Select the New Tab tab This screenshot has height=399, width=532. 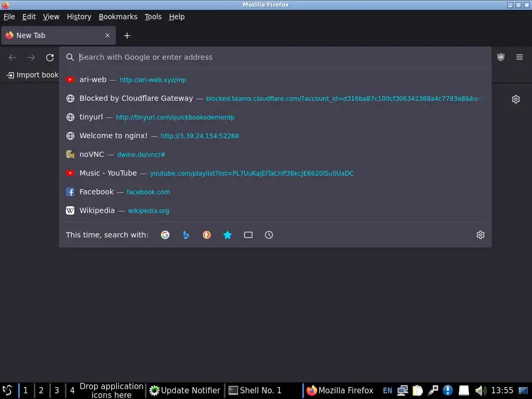pyautogui.click(x=58, y=35)
